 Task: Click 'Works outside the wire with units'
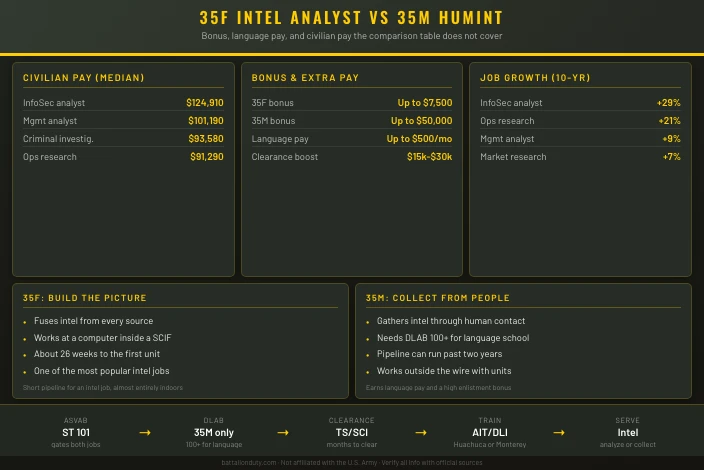coord(444,371)
